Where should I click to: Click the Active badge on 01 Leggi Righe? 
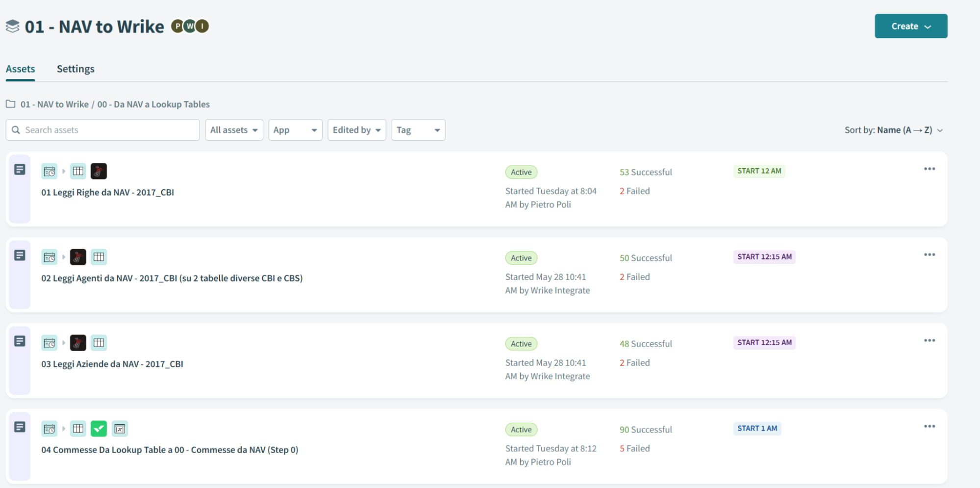521,172
